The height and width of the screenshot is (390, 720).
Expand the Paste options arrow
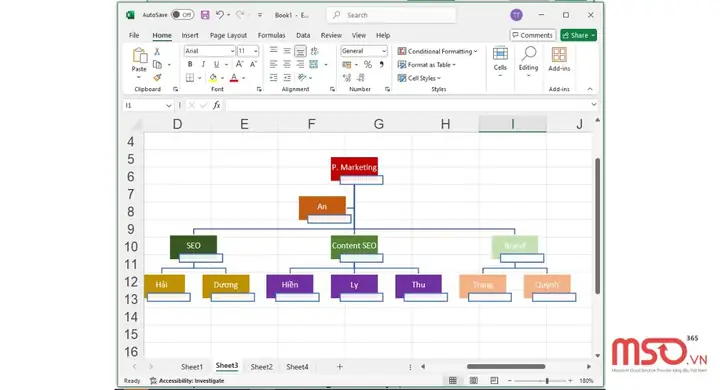point(139,78)
